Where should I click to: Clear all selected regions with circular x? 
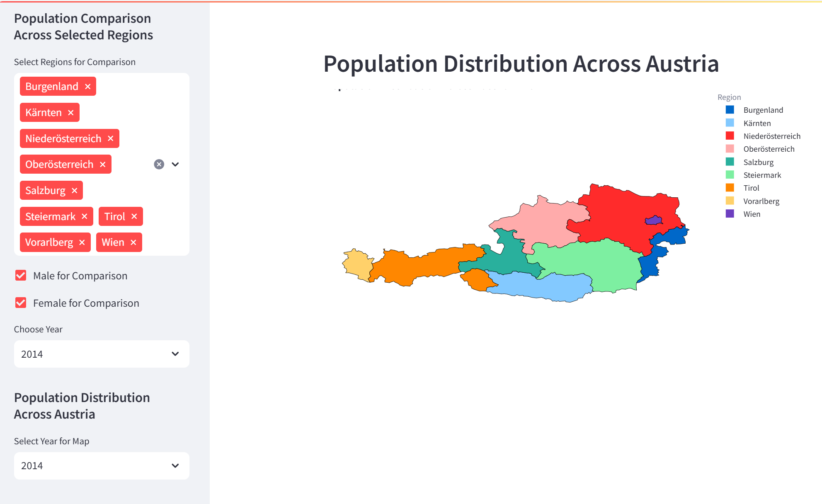click(x=159, y=165)
